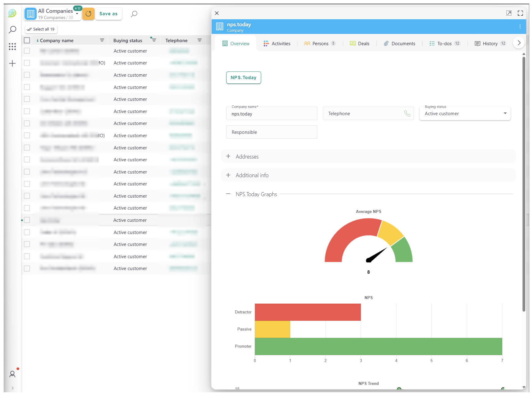Image resolution: width=532 pixels, height=395 pixels.
Task: Open detail panel in new window
Action: (509, 13)
